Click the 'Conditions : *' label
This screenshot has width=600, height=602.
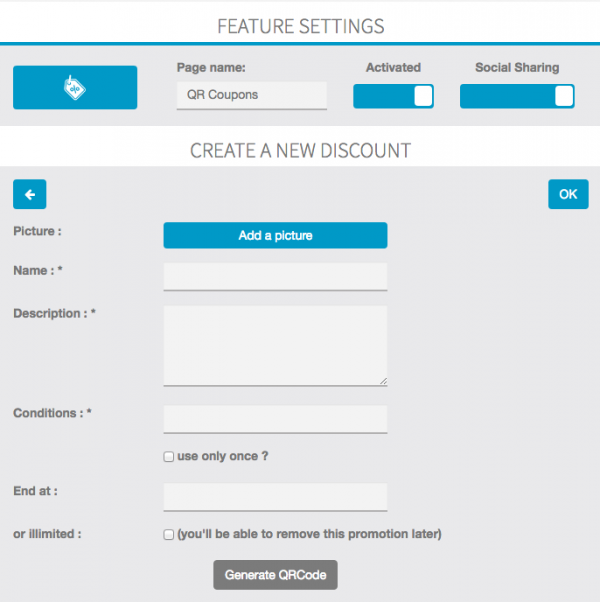point(52,413)
